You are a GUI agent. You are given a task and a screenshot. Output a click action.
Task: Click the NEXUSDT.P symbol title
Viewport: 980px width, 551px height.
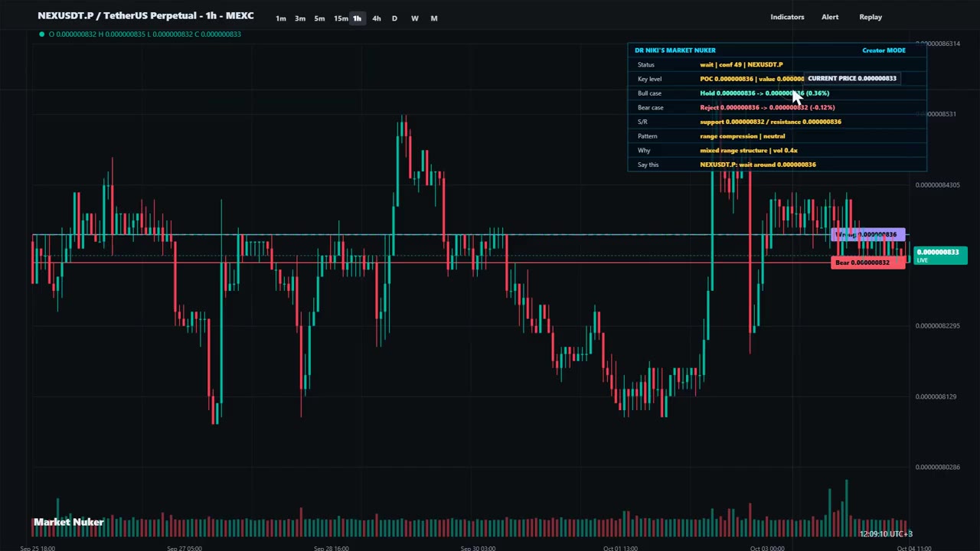[145, 15]
